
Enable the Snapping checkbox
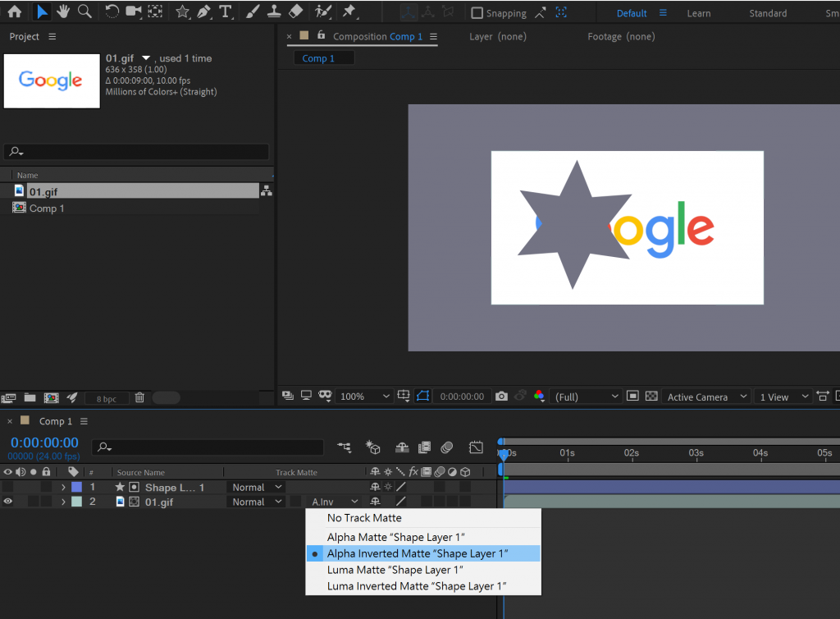click(477, 13)
